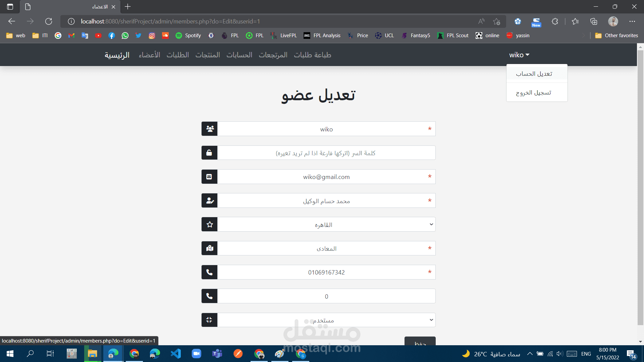This screenshot has width=644, height=362.
Task: Click the add to favorites star icon
Action: [496, 21]
